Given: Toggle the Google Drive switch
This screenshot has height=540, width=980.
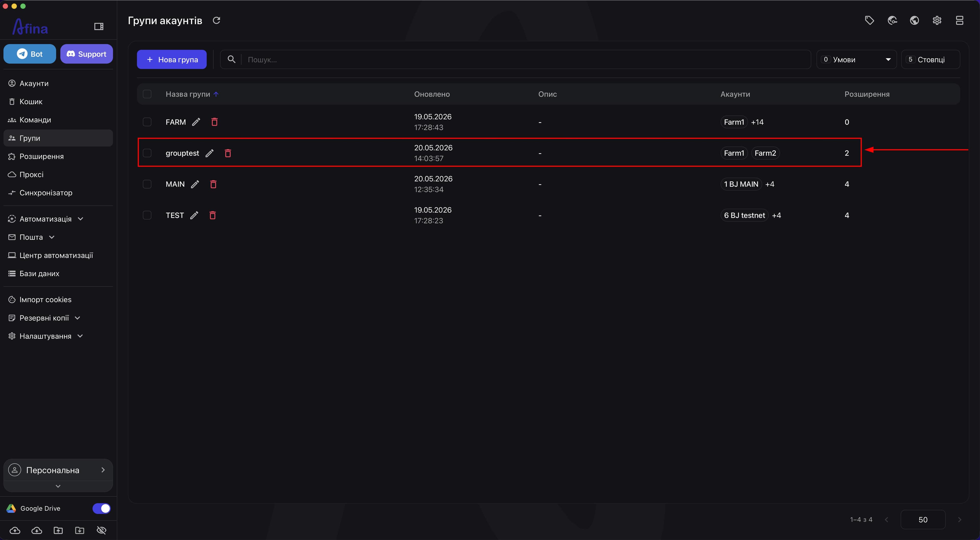Looking at the screenshot, I should (102, 509).
